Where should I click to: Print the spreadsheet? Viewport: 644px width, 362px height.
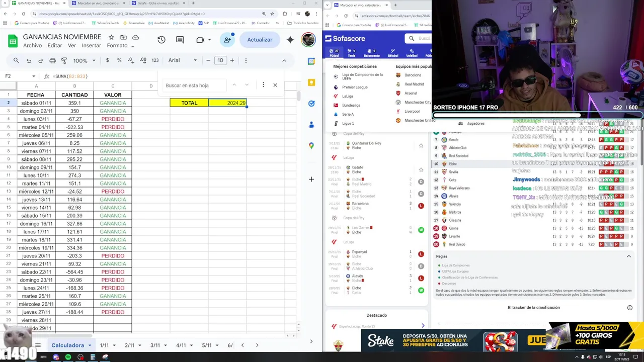(x=52, y=60)
